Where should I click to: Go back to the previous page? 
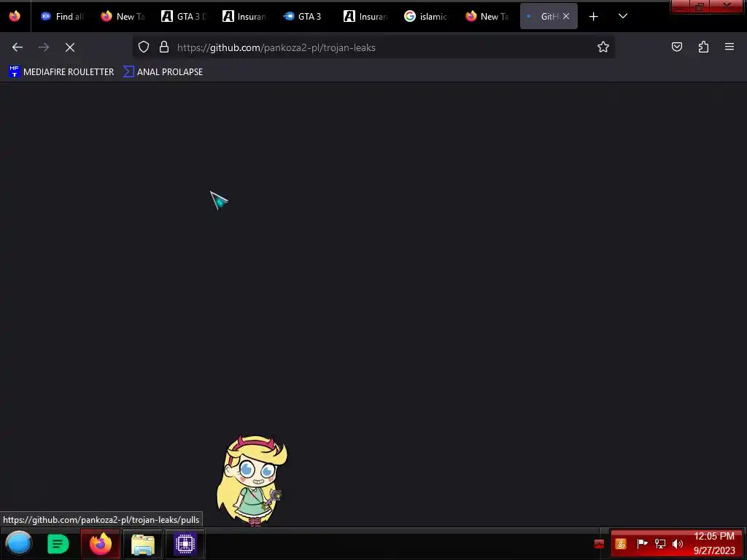click(18, 47)
